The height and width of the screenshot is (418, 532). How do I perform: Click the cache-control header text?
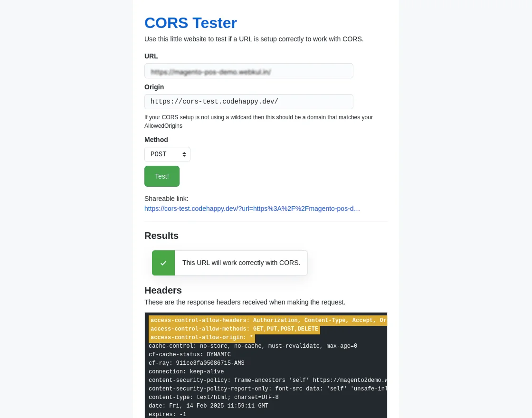point(253,346)
